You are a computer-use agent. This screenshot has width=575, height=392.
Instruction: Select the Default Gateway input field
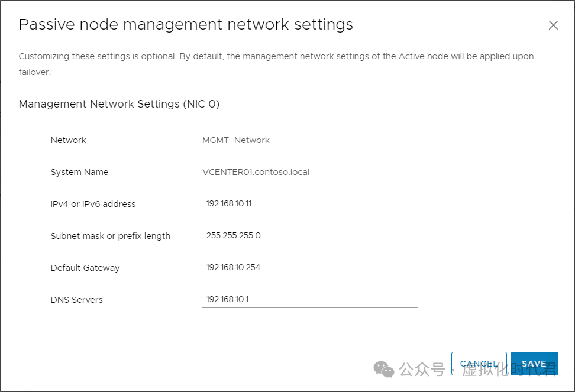pyautogui.click(x=309, y=267)
